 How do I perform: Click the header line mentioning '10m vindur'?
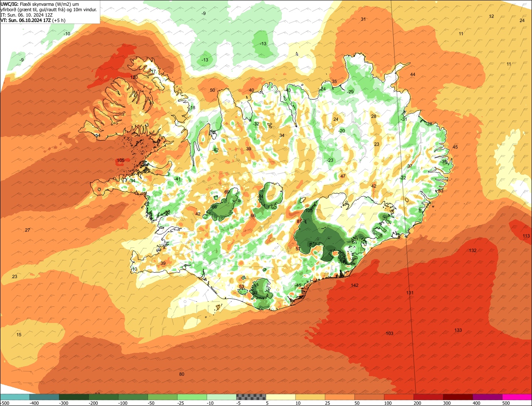49,9
